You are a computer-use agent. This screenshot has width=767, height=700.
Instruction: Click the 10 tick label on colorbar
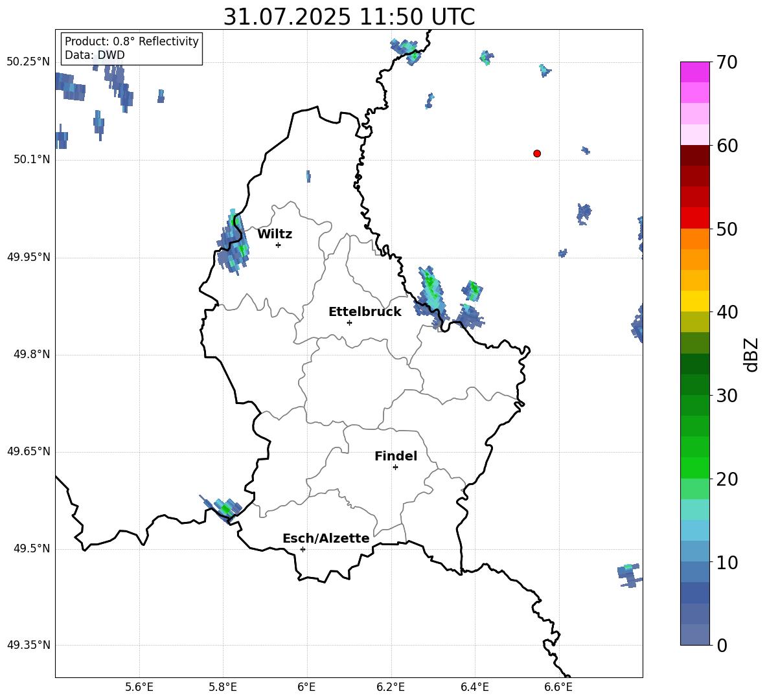pos(727,563)
